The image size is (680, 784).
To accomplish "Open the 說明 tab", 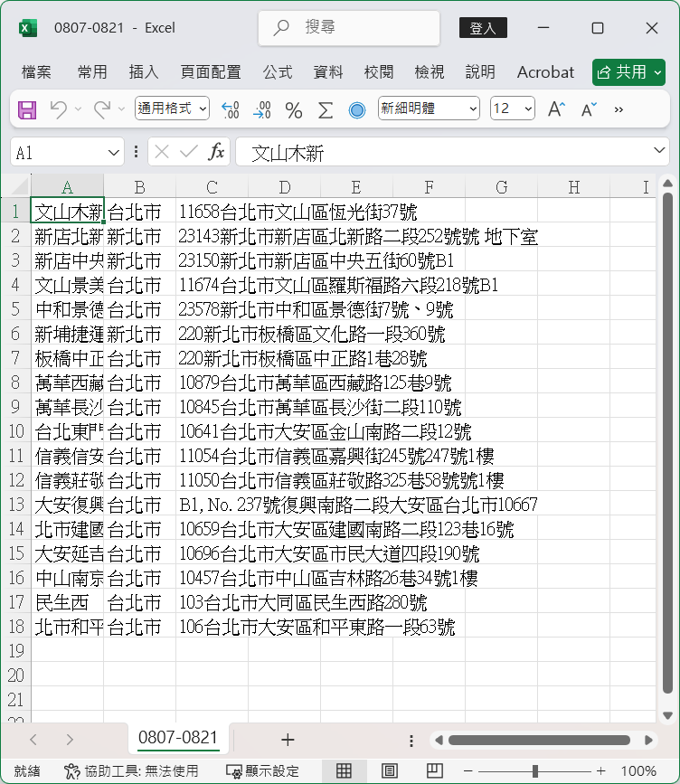I will (480, 72).
